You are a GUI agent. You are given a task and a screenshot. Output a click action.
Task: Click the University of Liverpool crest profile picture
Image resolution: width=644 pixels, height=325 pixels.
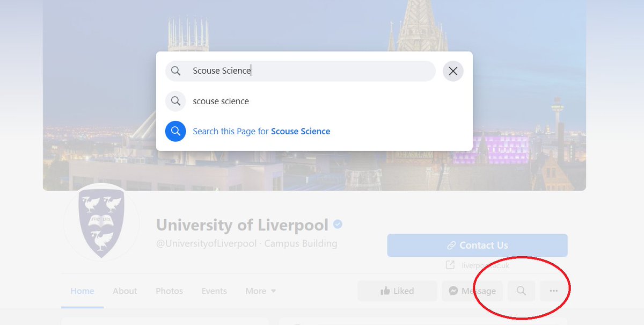(x=101, y=223)
